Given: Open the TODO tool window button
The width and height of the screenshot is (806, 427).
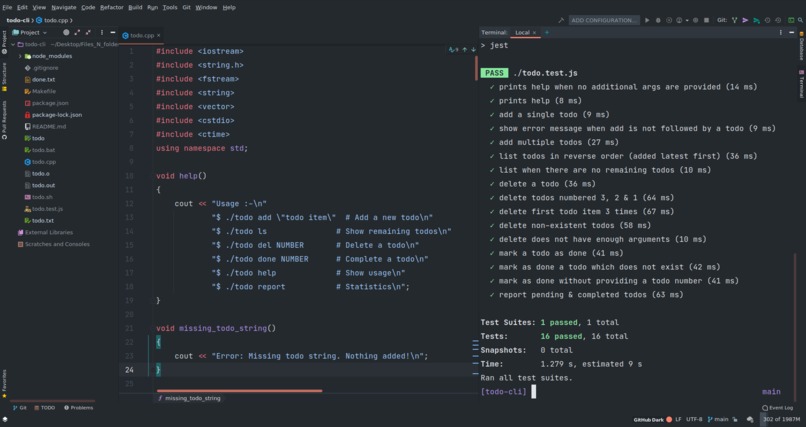Looking at the screenshot, I should pyautogui.click(x=45, y=407).
